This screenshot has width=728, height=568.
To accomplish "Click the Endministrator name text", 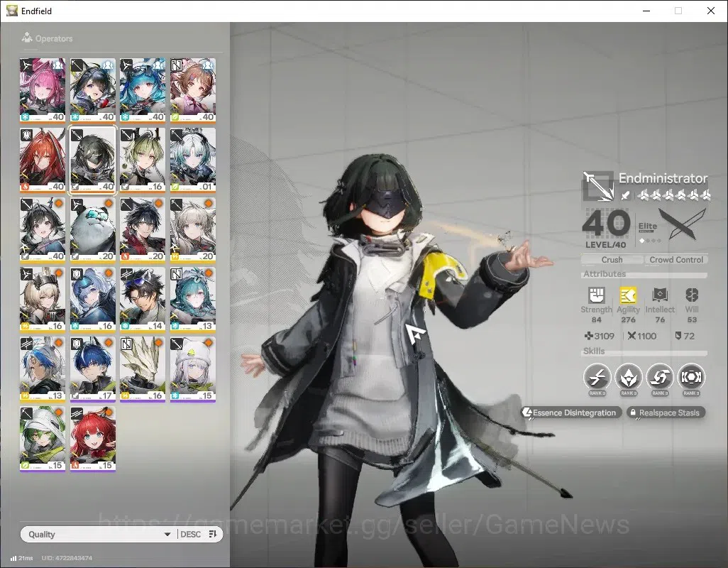I will click(663, 178).
